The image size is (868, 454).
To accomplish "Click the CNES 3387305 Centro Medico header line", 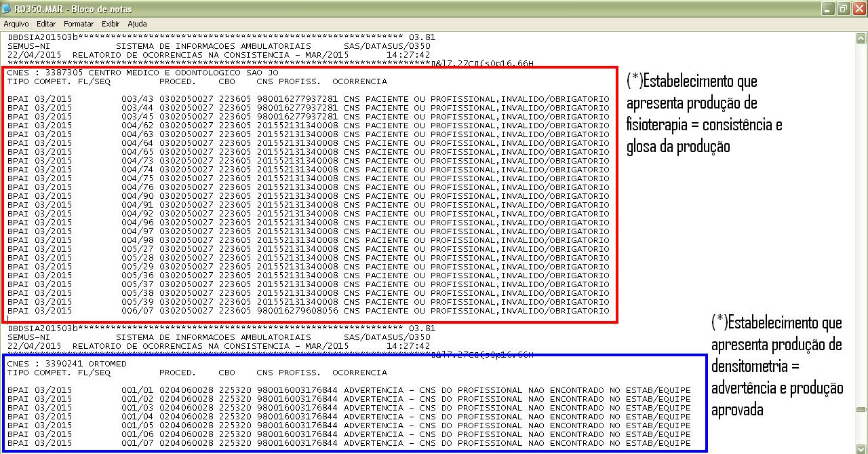I will (142, 73).
